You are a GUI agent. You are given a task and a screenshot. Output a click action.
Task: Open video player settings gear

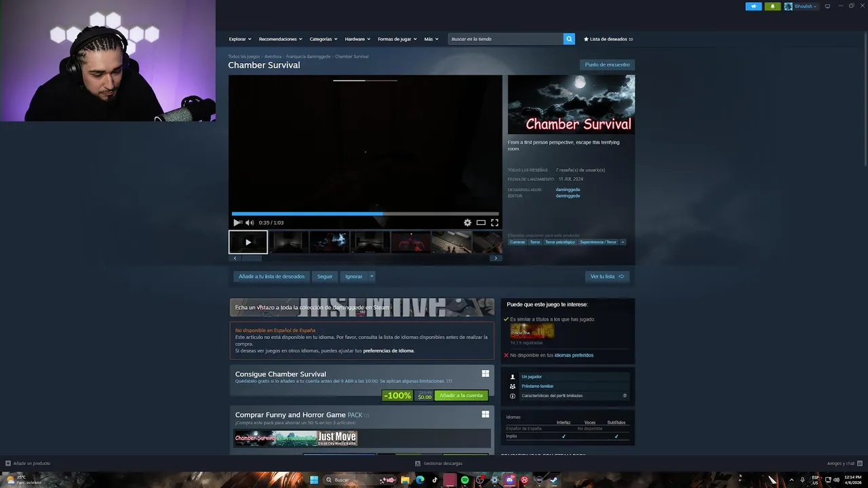(467, 222)
